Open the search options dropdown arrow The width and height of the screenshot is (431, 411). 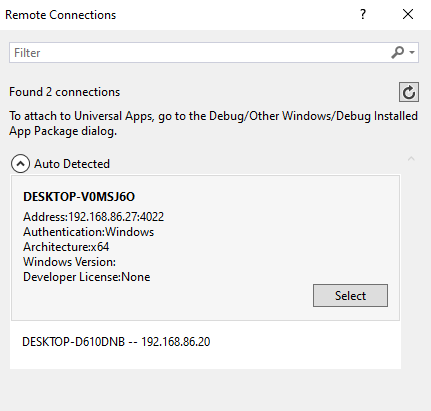[x=412, y=52]
